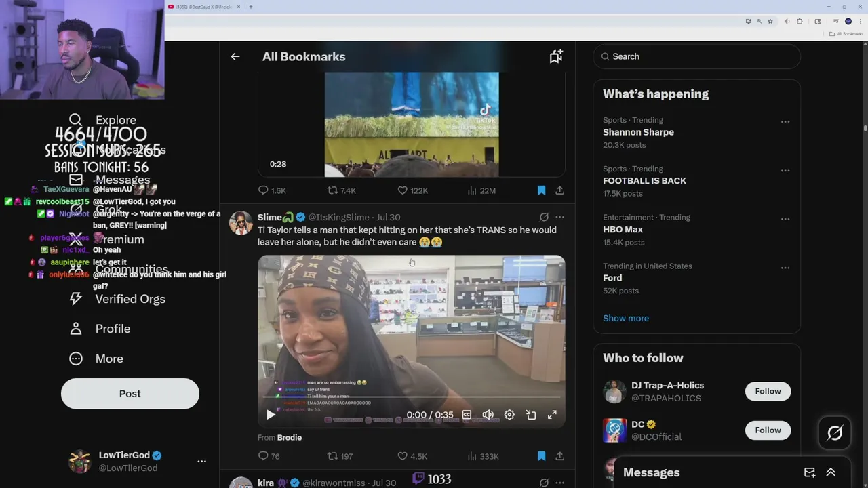Play the Ti Taylor video

coord(271,415)
